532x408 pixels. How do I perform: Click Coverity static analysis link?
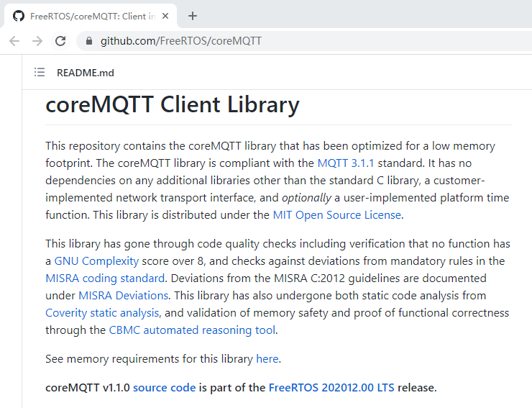tap(102, 312)
